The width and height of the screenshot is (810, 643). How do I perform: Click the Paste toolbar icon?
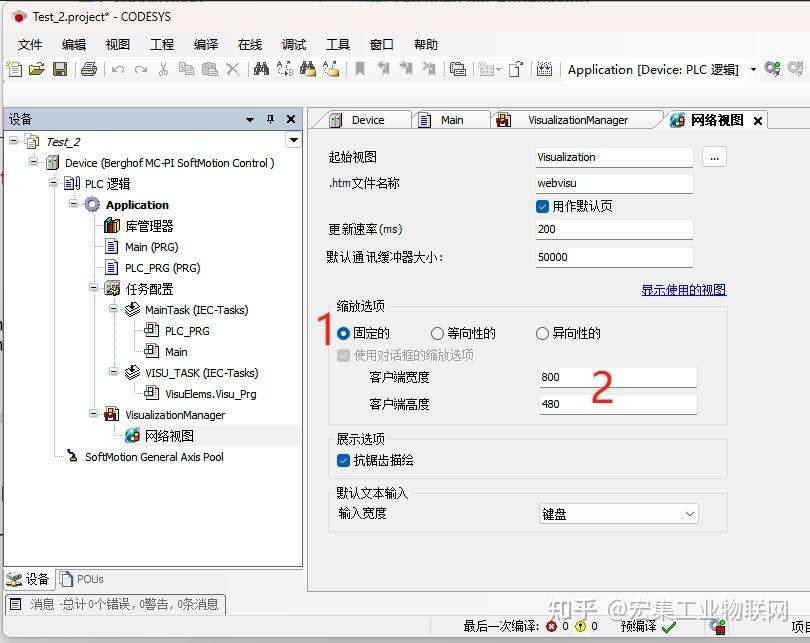[x=210, y=70]
